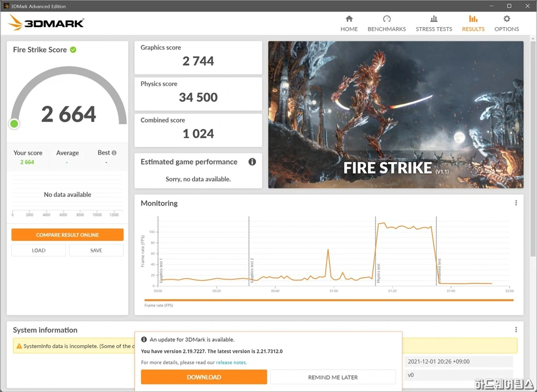Click the green validation check icon
Image resolution: width=537 pixels, height=392 pixels.
click(x=73, y=50)
